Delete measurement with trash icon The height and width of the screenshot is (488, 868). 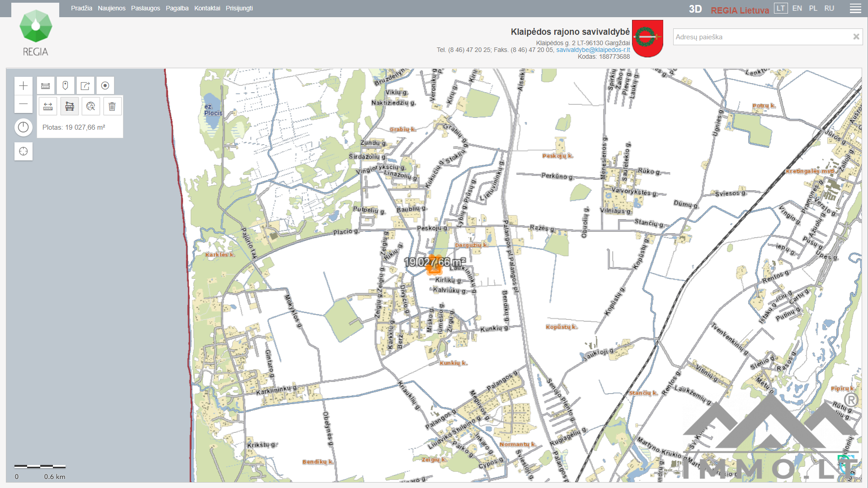click(x=112, y=107)
